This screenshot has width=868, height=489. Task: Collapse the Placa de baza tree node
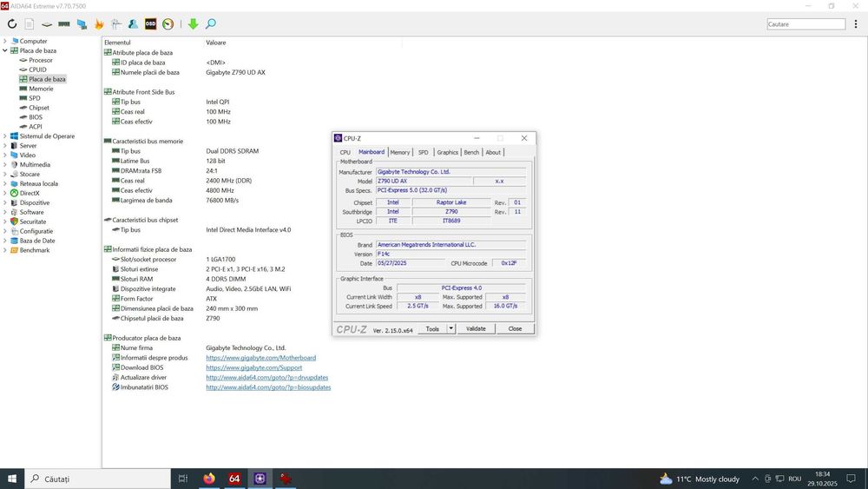point(5,50)
